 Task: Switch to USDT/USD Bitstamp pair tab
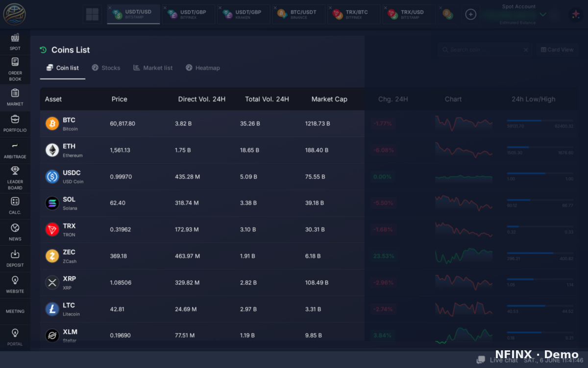(x=133, y=14)
